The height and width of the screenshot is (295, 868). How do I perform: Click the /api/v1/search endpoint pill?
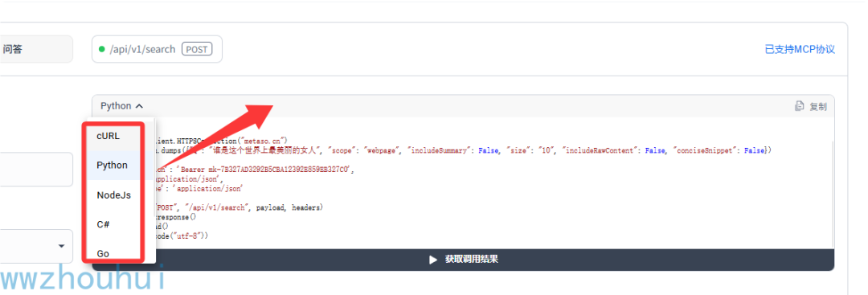coord(157,49)
